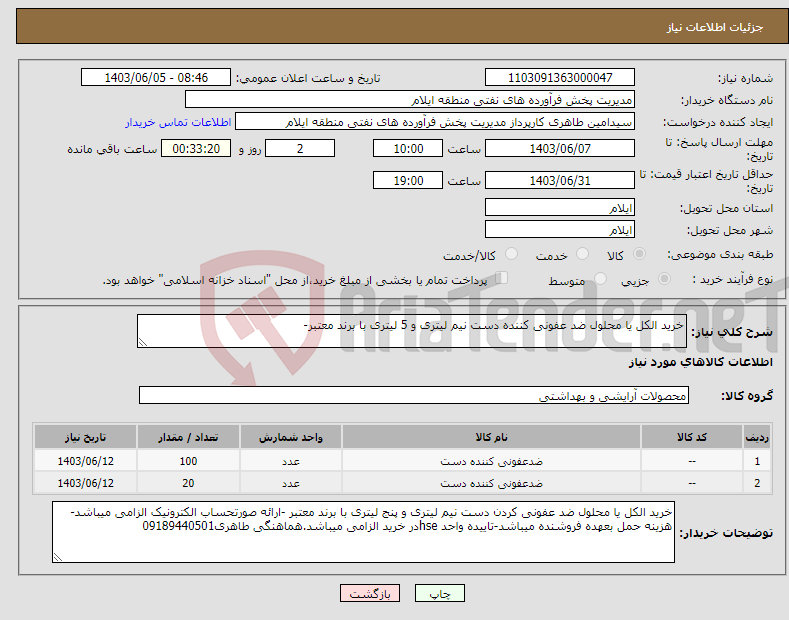Image resolution: width=789 pixels, height=620 pixels.
Task: Click the deadline hour field 10:00
Action: (x=408, y=148)
